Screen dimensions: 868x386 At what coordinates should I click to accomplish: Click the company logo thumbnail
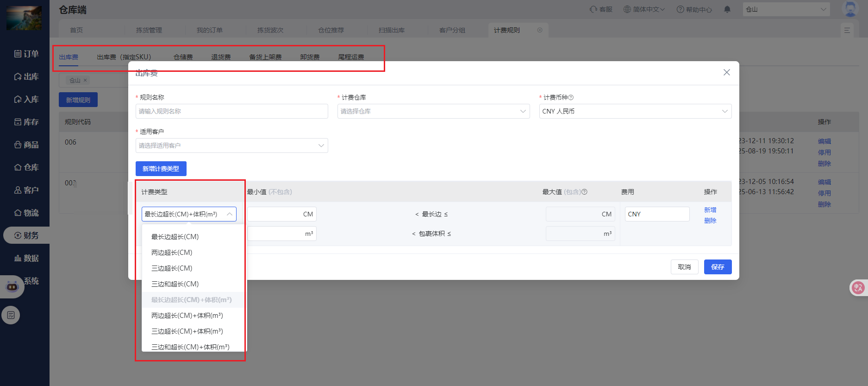pyautogui.click(x=24, y=18)
